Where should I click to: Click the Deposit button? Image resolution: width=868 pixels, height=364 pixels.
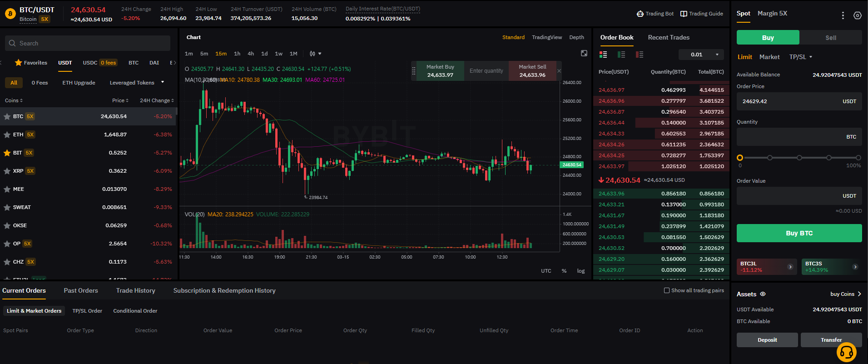(x=767, y=340)
